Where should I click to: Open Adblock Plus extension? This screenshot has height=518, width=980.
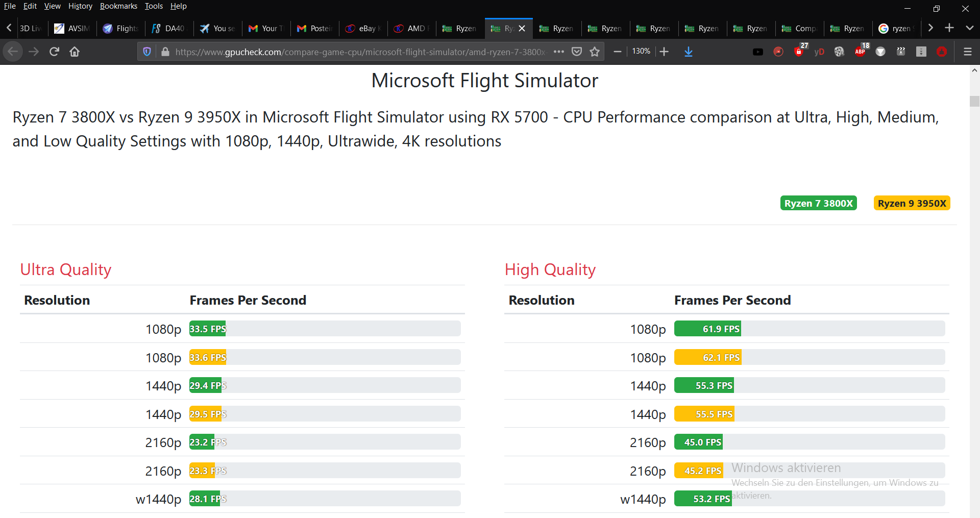(x=861, y=51)
